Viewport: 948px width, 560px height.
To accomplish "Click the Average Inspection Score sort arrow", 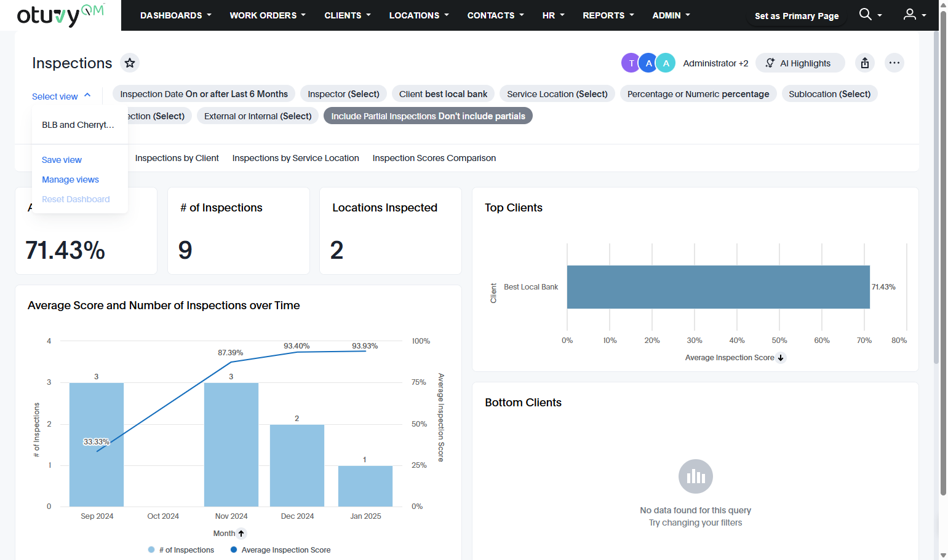I will pyautogui.click(x=781, y=358).
